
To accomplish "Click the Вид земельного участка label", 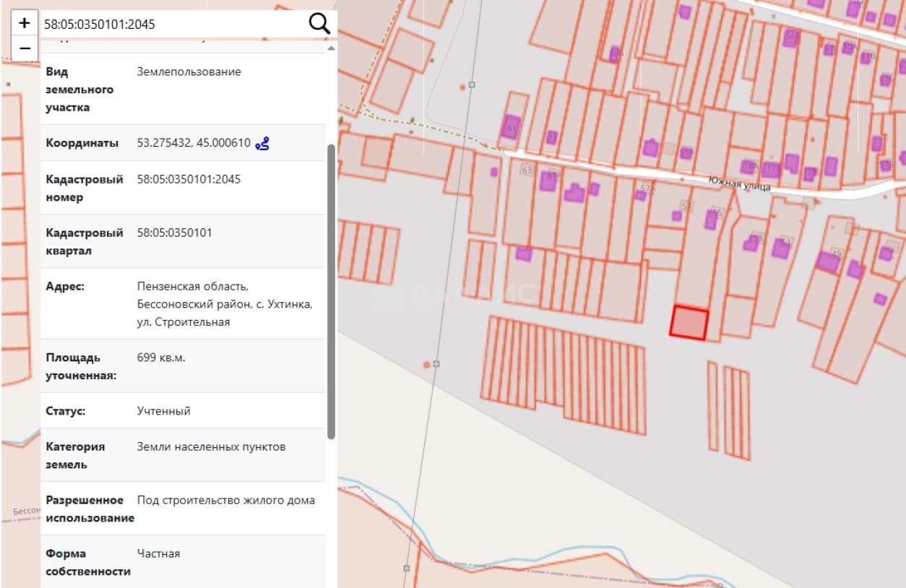I will click(79, 90).
